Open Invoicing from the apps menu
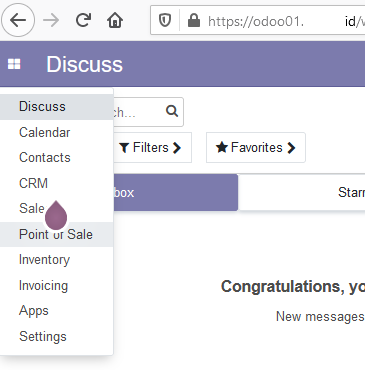The width and height of the screenshot is (365, 370). click(x=57, y=285)
